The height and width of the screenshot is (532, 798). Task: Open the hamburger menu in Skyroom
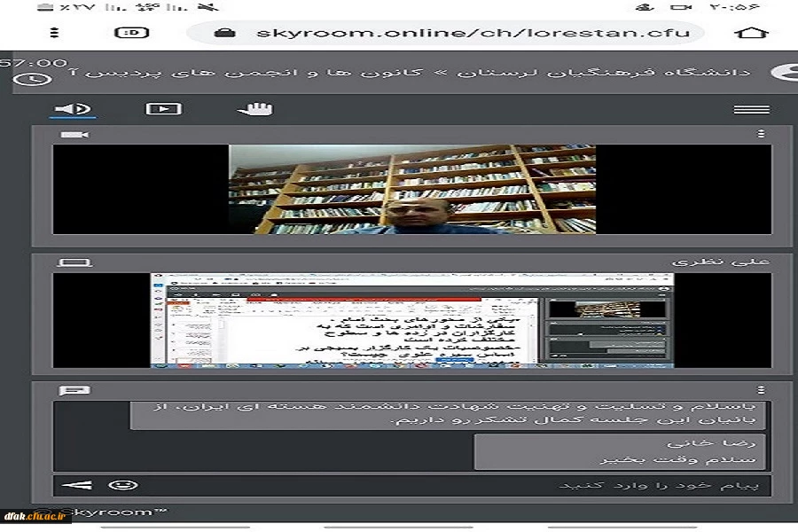coord(751,109)
